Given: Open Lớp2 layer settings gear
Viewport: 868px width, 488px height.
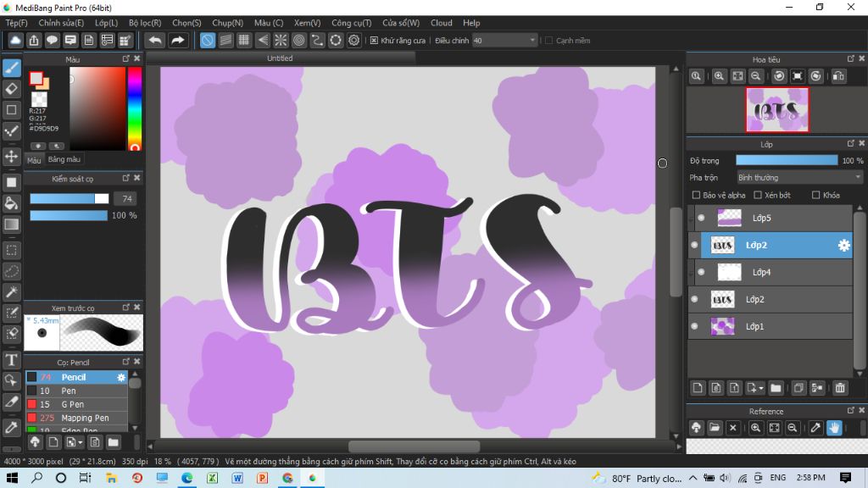Looking at the screenshot, I should [843, 245].
